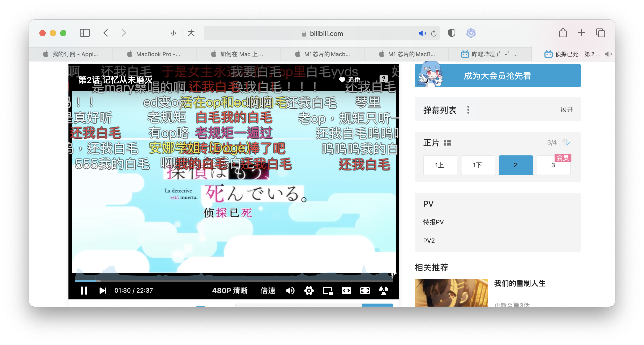Click 成为大会员抢先看 banner

coord(497,76)
